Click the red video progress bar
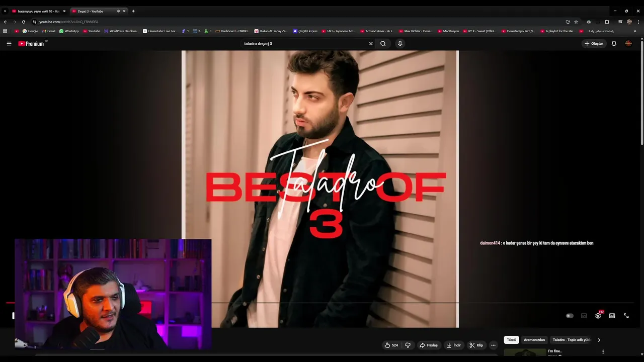 10,303
